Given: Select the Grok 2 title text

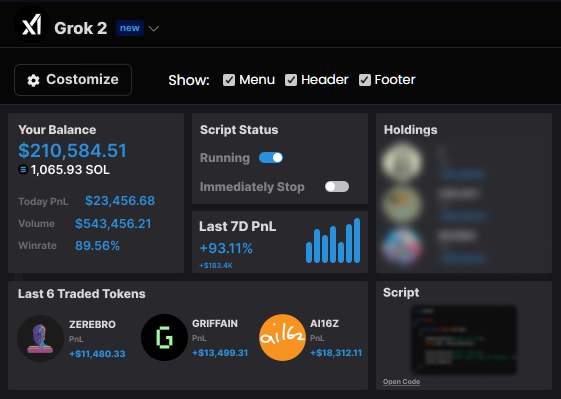Looking at the screenshot, I should coord(81,28).
